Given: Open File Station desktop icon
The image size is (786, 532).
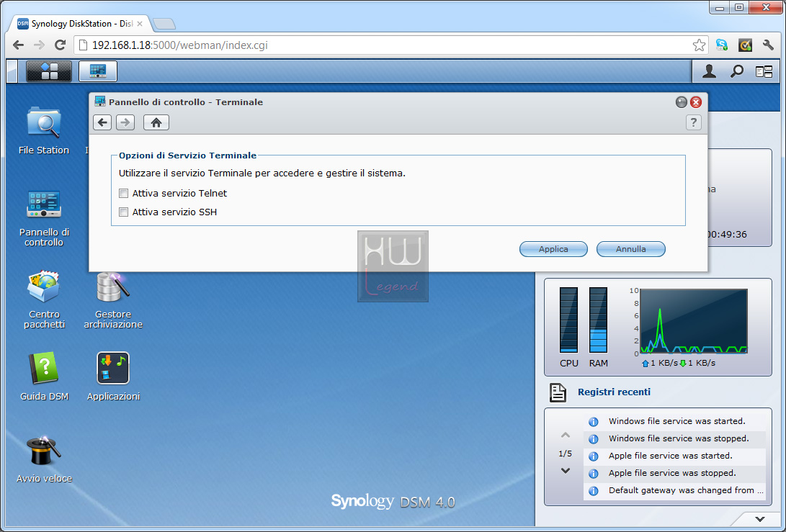Looking at the screenshot, I should point(44,130).
